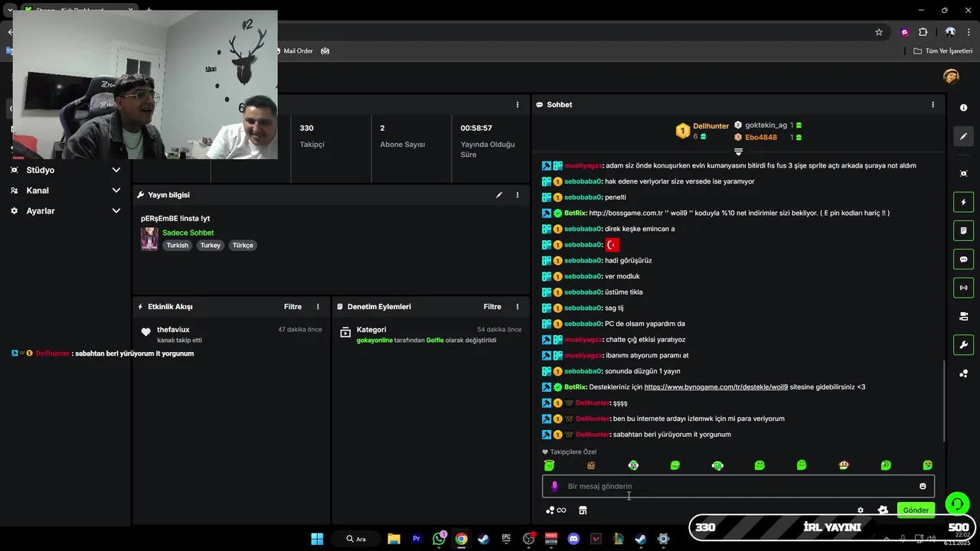Open Yayın bilgisi panel three-dot menu
The height and width of the screenshot is (551, 980).
(518, 195)
